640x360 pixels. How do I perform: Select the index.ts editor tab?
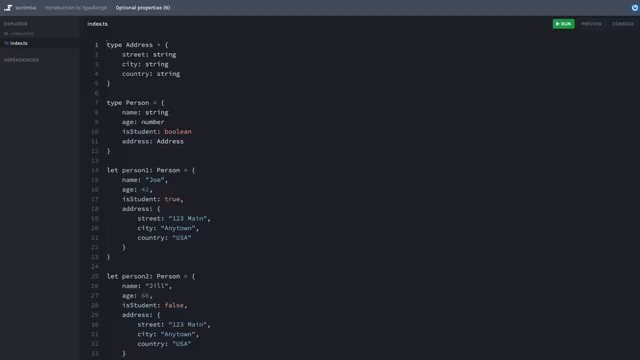click(98, 24)
